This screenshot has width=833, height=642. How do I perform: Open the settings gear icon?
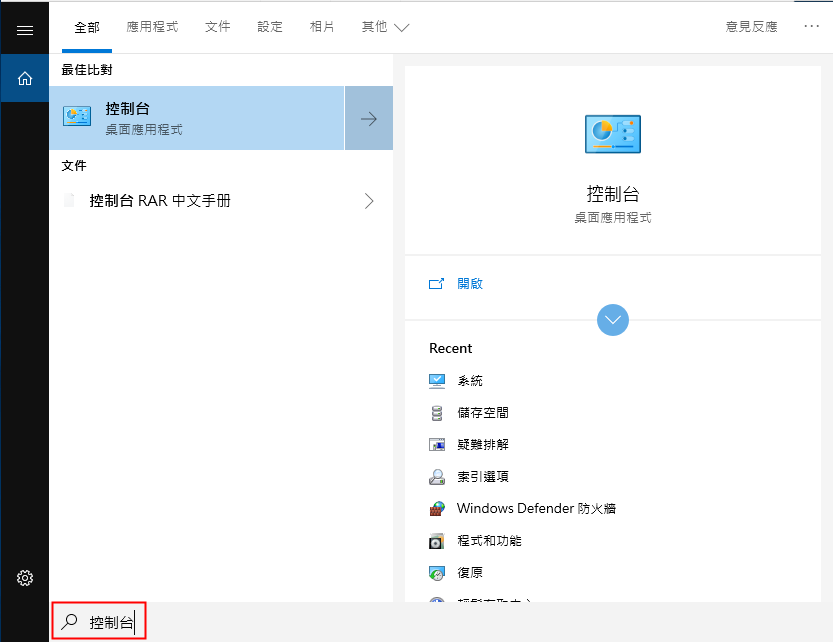pyautogui.click(x=24, y=578)
